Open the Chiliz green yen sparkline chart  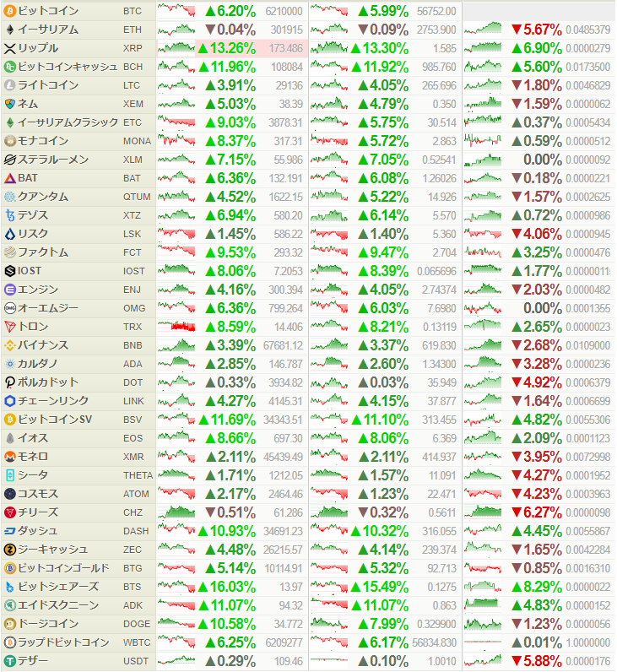click(176, 512)
